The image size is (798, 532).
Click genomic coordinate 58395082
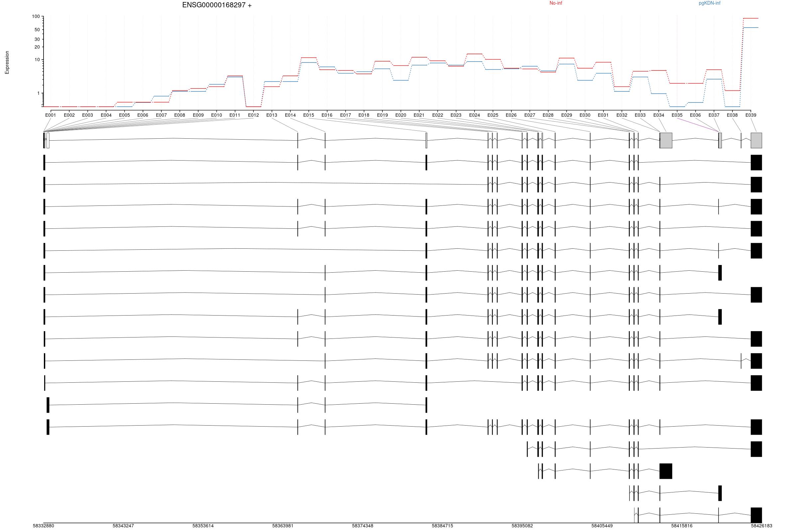[522, 526]
